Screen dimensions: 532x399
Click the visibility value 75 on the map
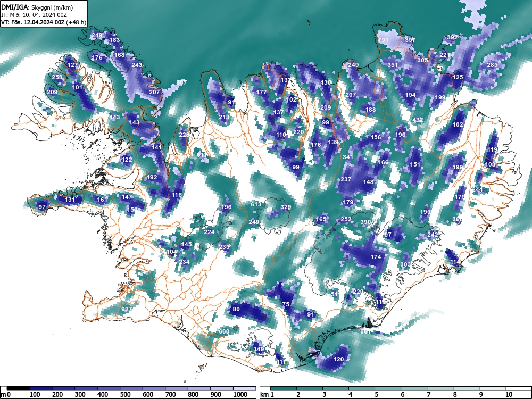pyautogui.click(x=286, y=304)
